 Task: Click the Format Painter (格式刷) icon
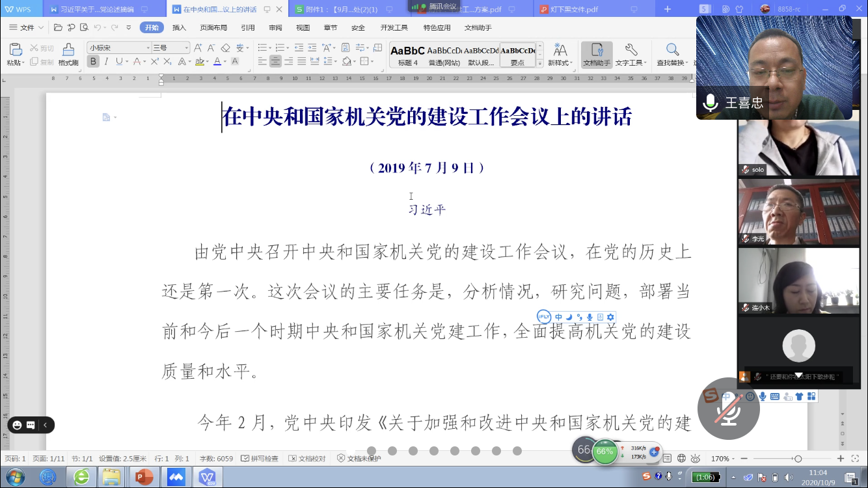click(x=68, y=50)
